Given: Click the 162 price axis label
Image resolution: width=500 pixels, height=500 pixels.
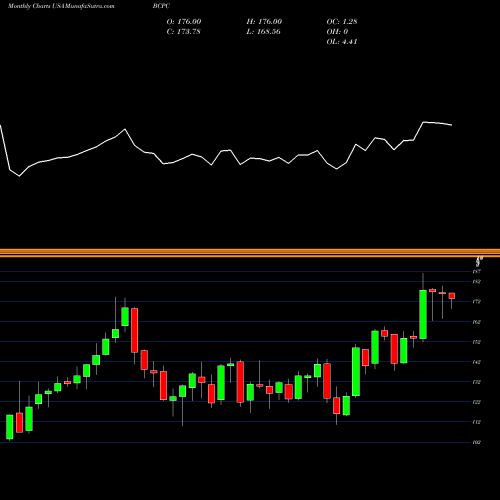Looking at the screenshot, I should 477,322.
